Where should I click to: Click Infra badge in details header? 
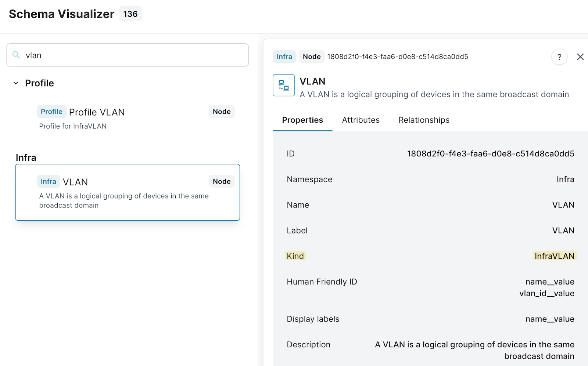284,57
